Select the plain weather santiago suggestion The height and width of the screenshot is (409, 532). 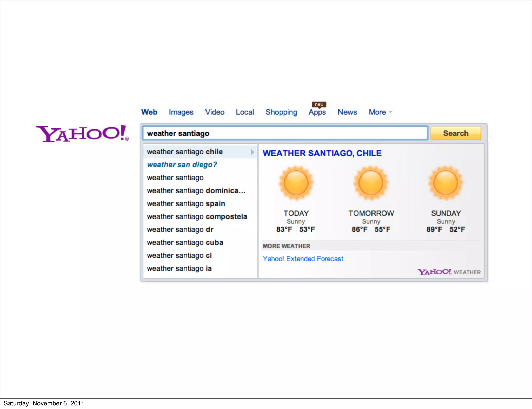pos(200,178)
